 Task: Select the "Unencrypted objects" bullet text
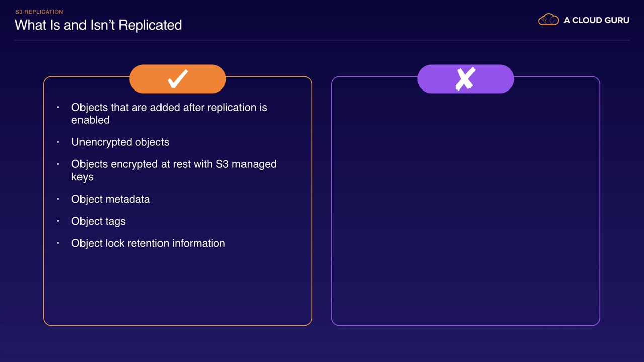pyautogui.click(x=120, y=142)
